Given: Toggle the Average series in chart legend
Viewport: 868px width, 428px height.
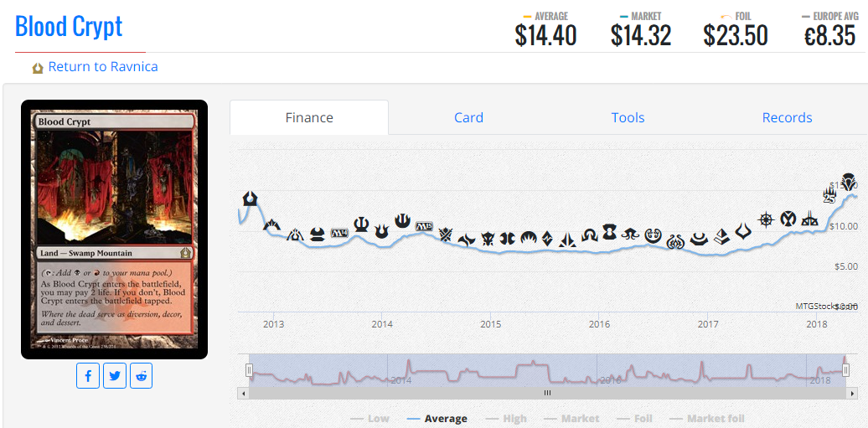Looking at the screenshot, I should pos(437,419).
